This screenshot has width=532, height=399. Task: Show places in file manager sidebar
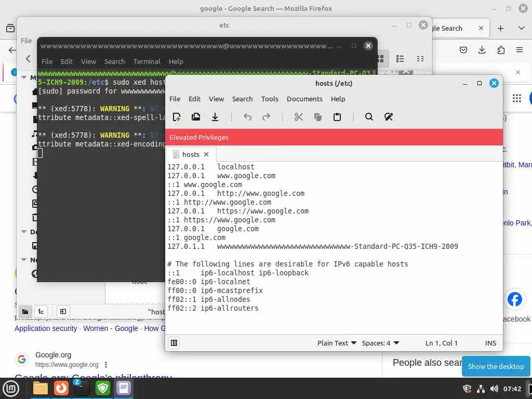click(x=25, y=312)
